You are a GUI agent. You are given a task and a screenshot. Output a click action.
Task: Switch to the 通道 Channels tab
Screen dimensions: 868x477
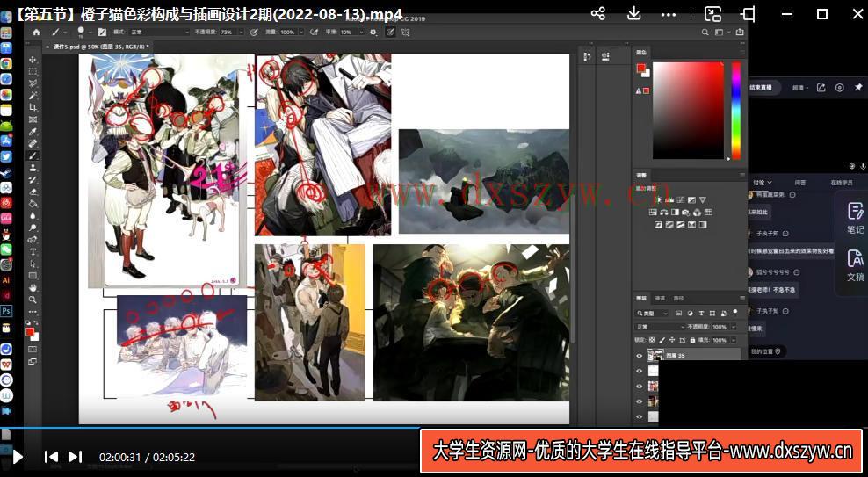pyautogui.click(x=660, y=299)
